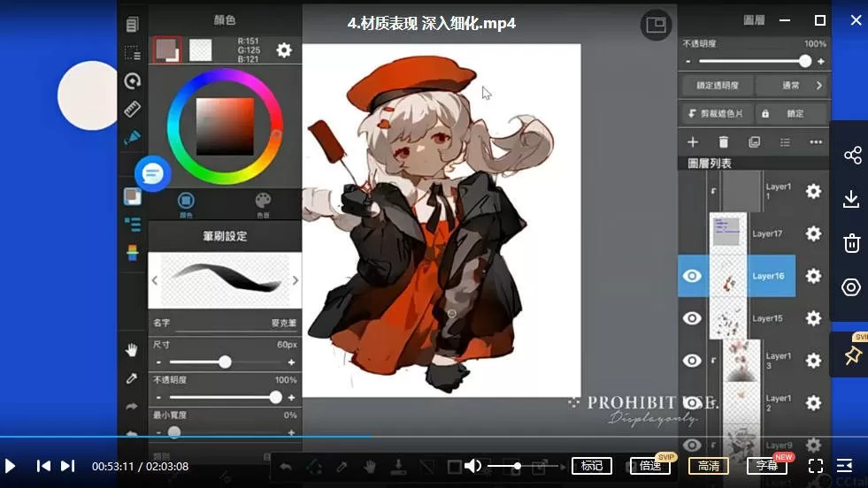Click the download icon on right sidebar

851,199
